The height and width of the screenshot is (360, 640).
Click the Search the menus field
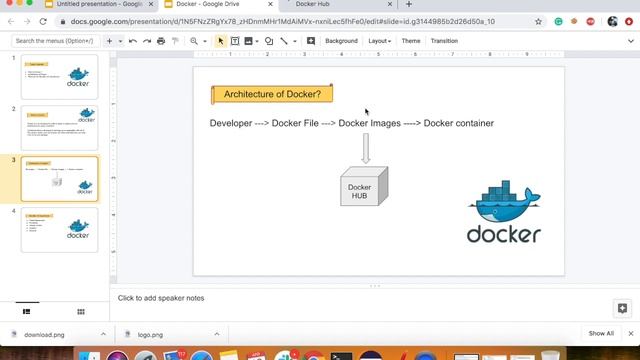pyautogui.click(x=55, y=41)
